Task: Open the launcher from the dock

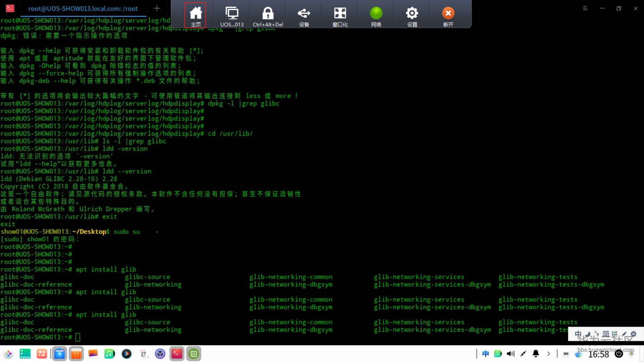Action: 8,354
